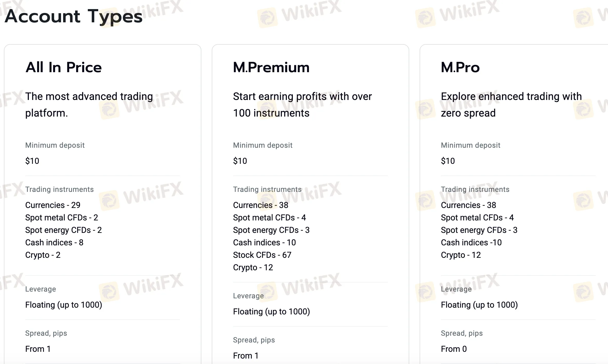
Task: Click the Explore enhanced trading description
Action: point(511,105)
